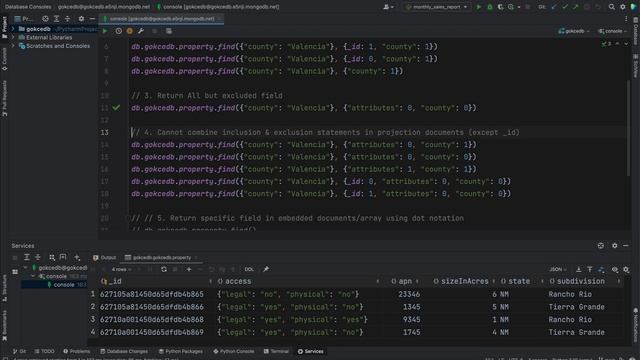Click subdivision cell Rancho Rio in row 3
The width and height of the screenshot is (640, 360).
tap(570, 320)
